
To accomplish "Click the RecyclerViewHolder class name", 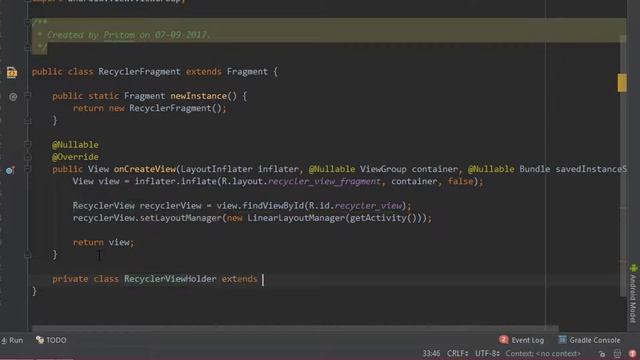I will coord(170,279).
